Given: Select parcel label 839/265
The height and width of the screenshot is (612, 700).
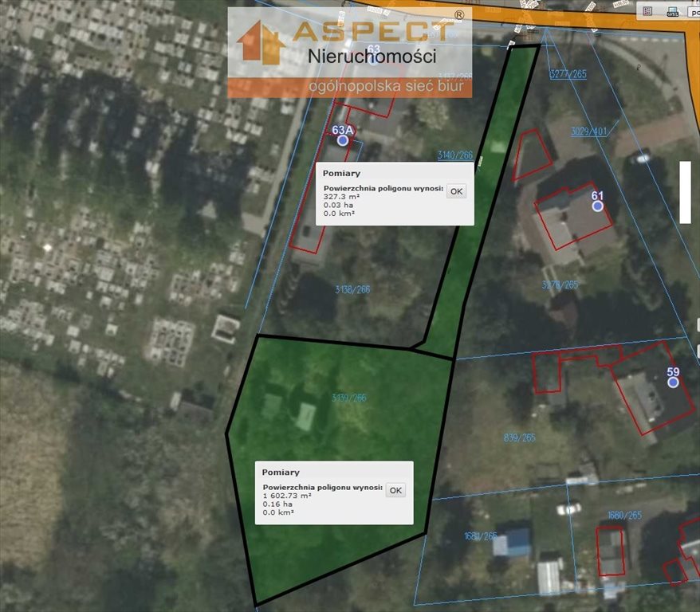Looking at the screenshot, I should click(520, 437).
